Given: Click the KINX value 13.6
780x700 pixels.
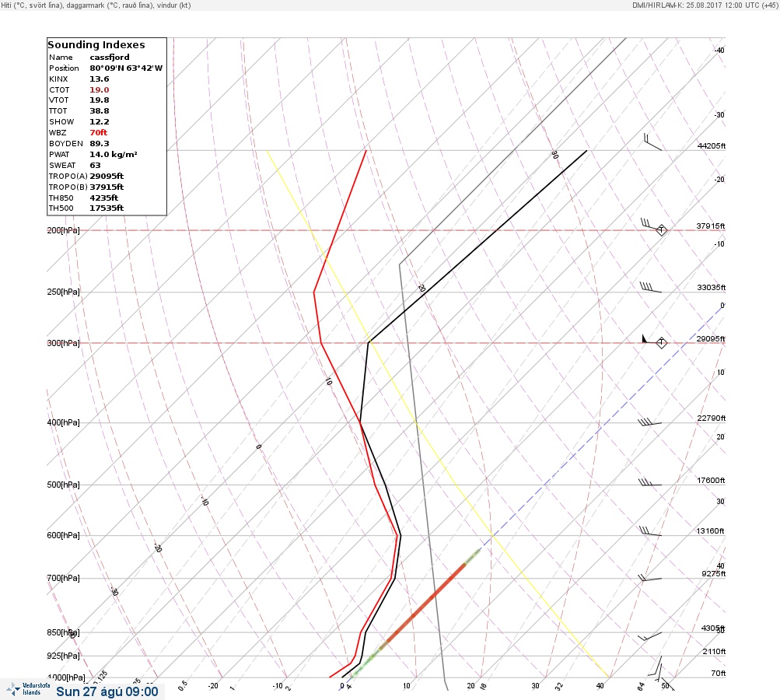Looking at the screenshot, I should click(x=99, y=79).
